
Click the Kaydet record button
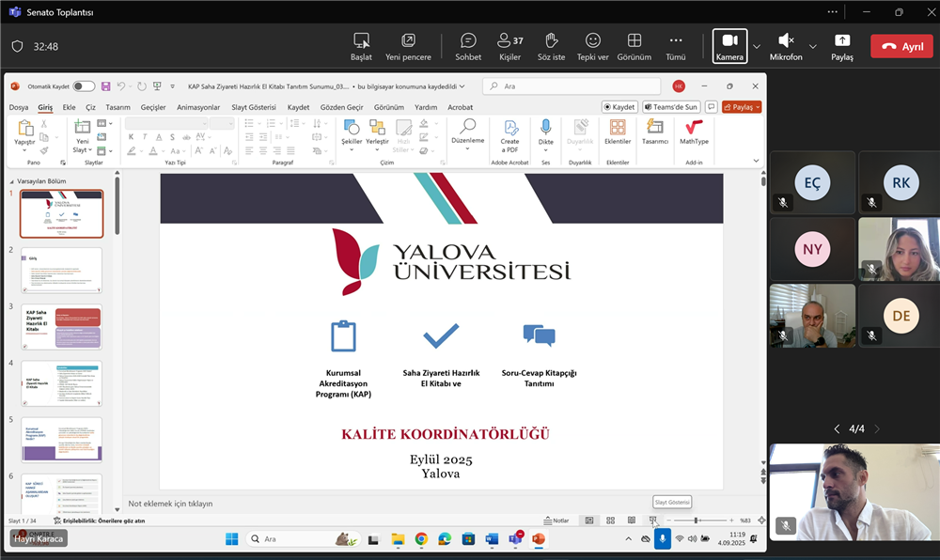(619, 106)
